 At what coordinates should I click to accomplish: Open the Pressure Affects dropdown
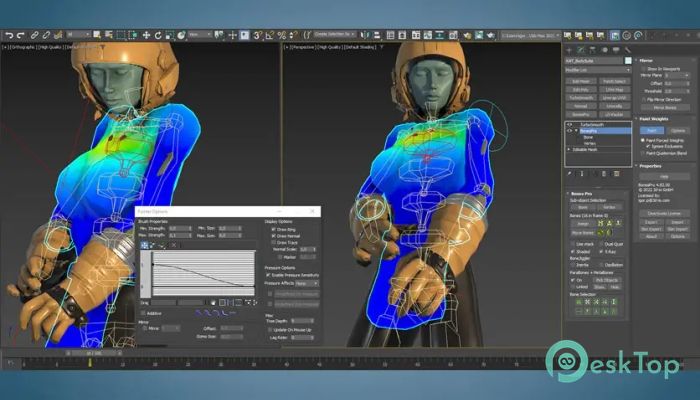point(306,283)
